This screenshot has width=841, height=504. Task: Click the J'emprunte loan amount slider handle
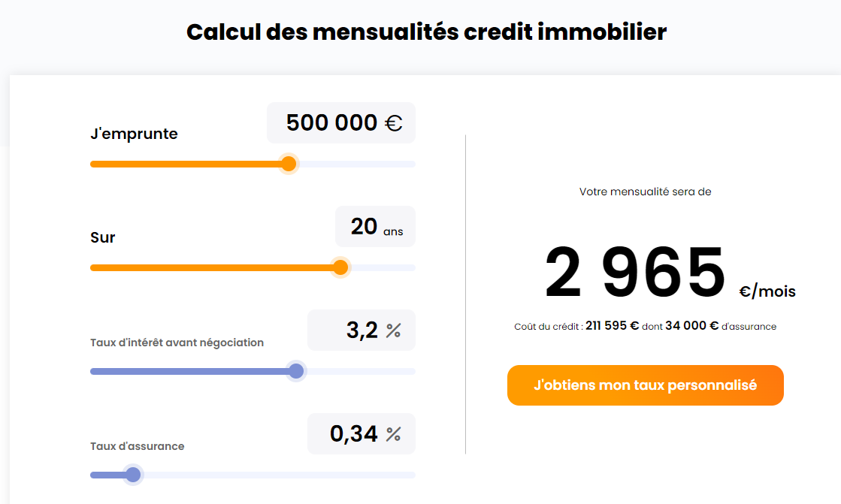click(289, 164)
